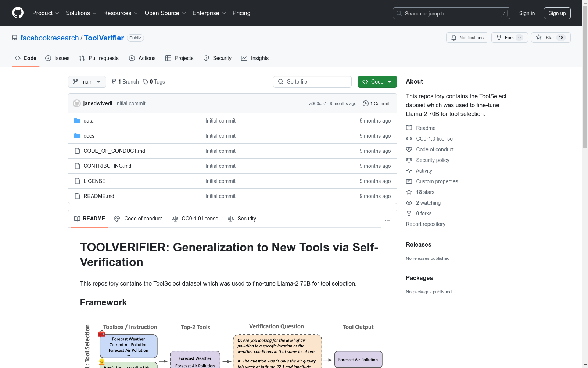This screenshot has height=368, width=588.
Task: Open the Pull requests tab
Action: (99, 58)
